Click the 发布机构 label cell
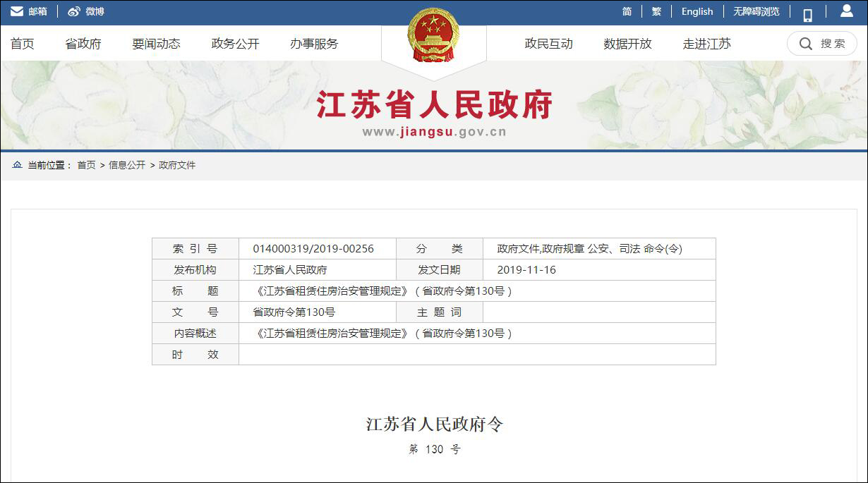This screenshot has width=868, height=483. [x=195, y=270]
